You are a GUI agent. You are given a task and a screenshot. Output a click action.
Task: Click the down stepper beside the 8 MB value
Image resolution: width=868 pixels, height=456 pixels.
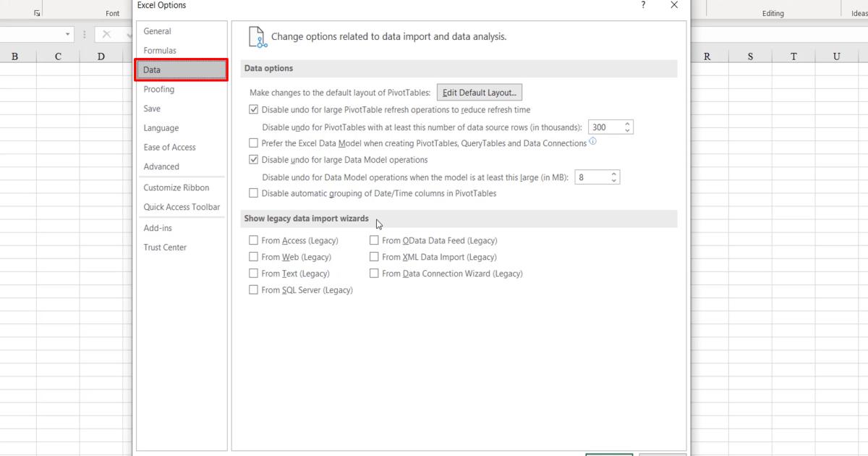613,180
